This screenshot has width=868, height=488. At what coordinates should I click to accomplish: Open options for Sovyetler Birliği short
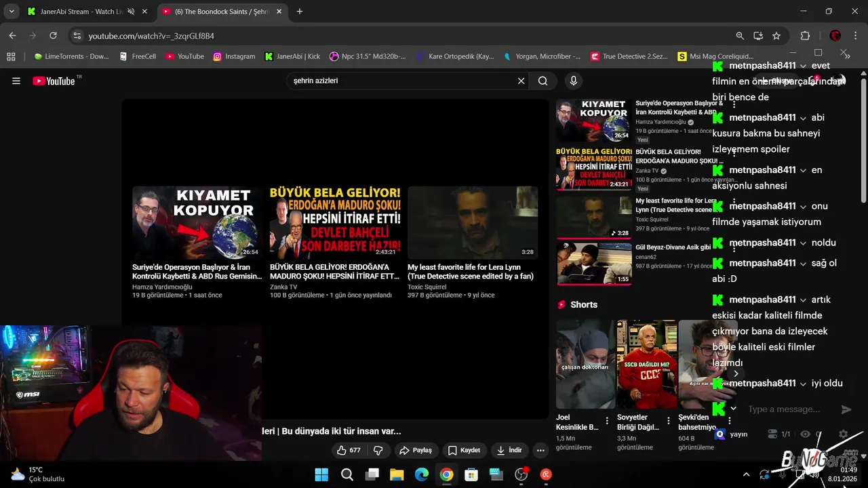point(669,421)
